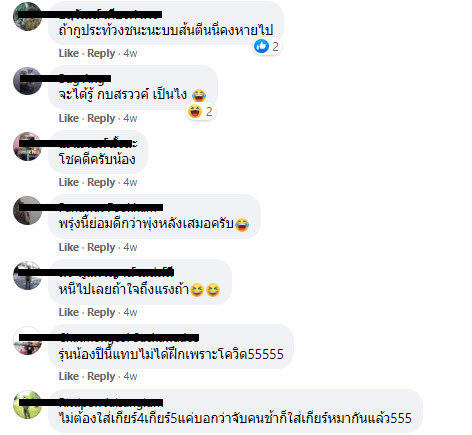Screen dimensions: 472x435
Task: Click the blue thumbs-up reaction icon
Action: pyautogui.click(x=261, y=46)
